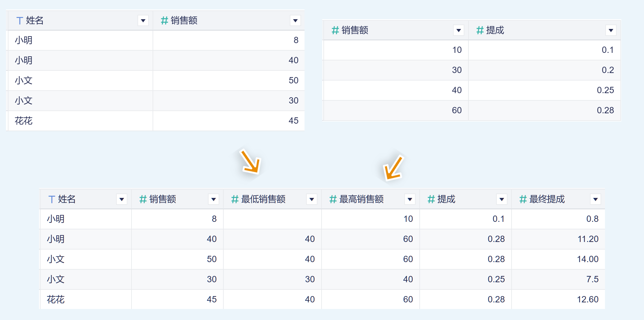Open dropdown for 姓名 column in top-left table
This screenshot has width=644, height=320.
coord(143,21)
